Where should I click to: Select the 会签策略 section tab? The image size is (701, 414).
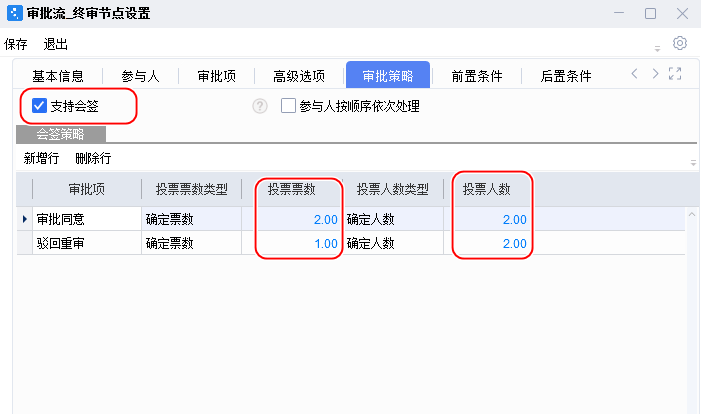(60, 134)
